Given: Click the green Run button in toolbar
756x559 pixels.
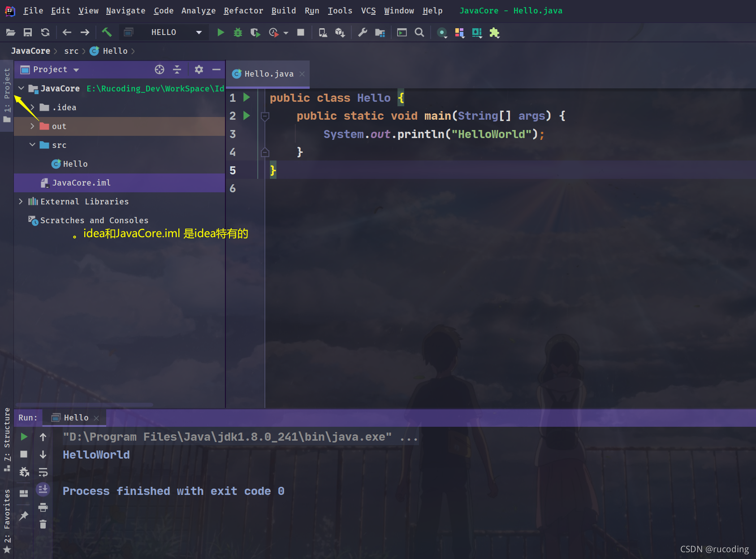Looking at the screenshot, I should click(220, 32).
